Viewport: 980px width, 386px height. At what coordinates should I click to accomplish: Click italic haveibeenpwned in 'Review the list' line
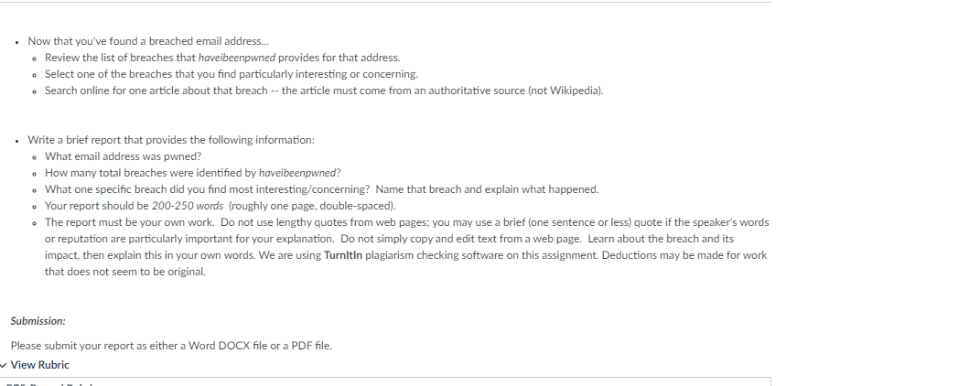pos(237,58)
